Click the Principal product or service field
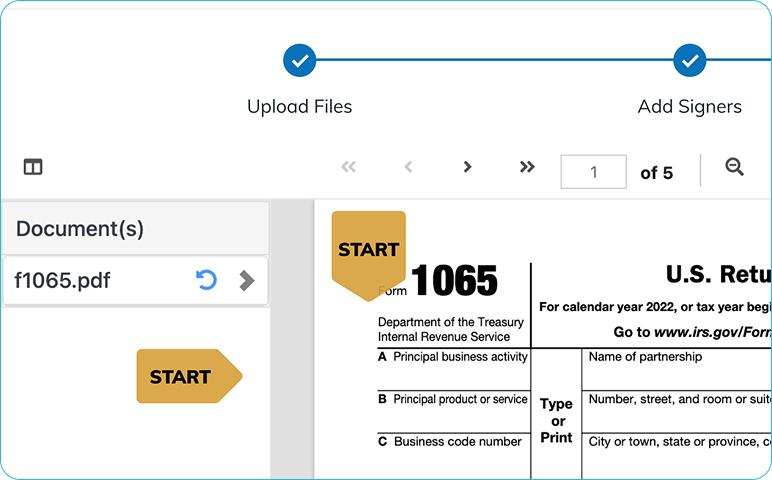Image resolution: width=772 pixels, height=480 pixels. click(453, 412)
